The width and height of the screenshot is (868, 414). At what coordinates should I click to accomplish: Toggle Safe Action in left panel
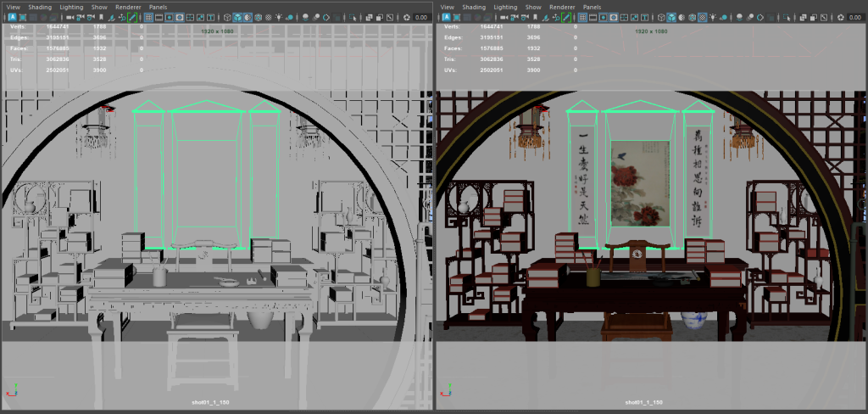200,17
